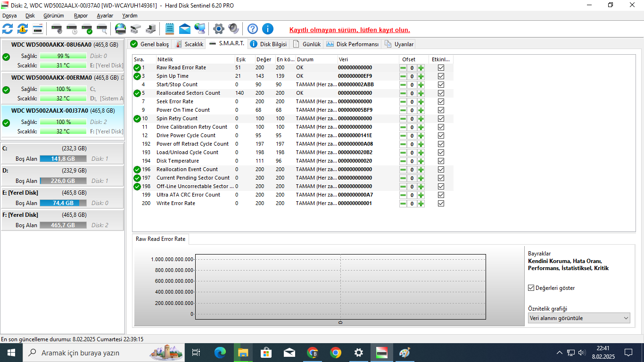Click green plus for Power On Time Count
The height and width of the screenshot is (362, 644).
point(421,110)
